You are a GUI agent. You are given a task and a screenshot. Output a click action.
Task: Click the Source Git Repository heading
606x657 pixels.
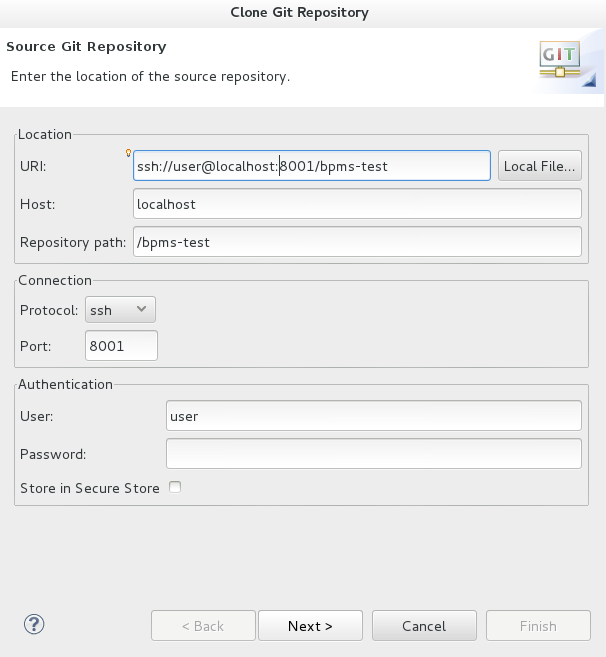click(x=86, y=47)
